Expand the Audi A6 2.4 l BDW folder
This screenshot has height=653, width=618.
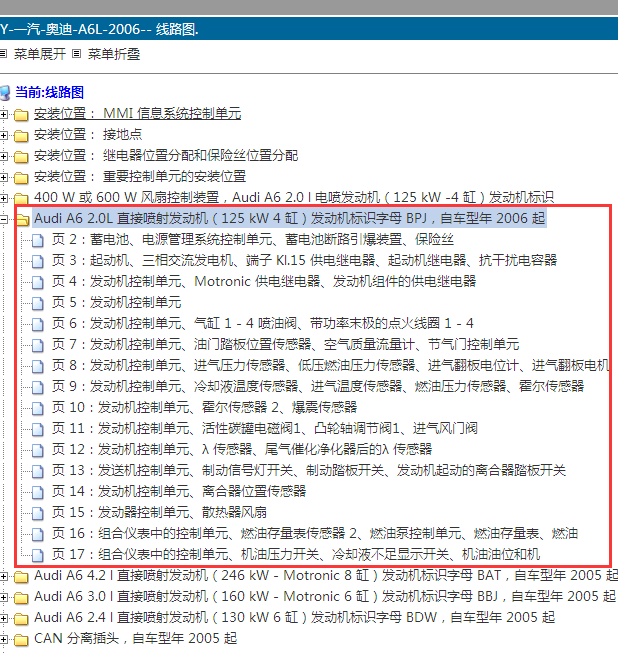pos(4,618)
